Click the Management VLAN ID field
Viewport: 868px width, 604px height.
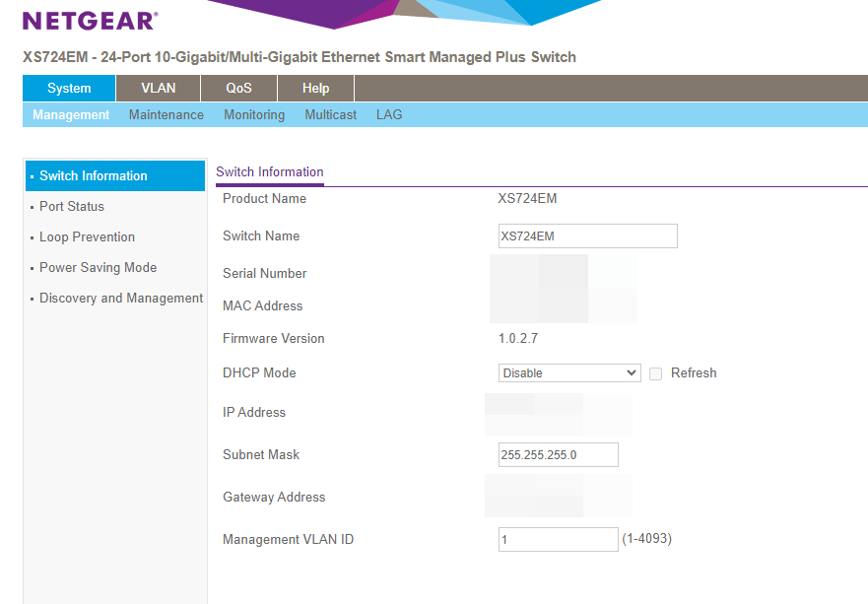tap(558, 539)
